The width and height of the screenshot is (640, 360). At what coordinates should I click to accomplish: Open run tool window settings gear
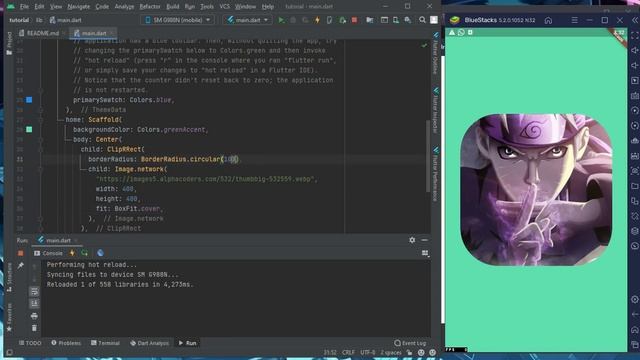[412, 240]
